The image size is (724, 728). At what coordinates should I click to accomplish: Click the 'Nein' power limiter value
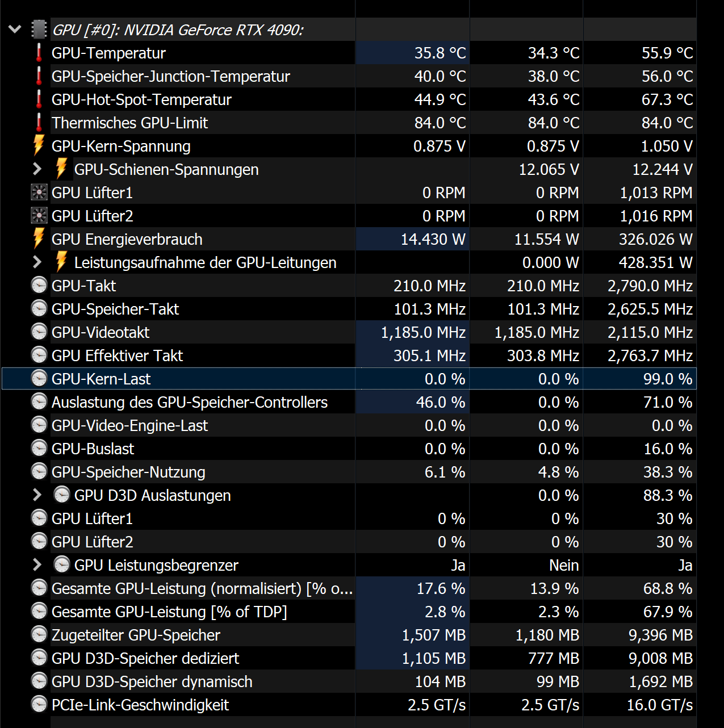coord(564,565)
